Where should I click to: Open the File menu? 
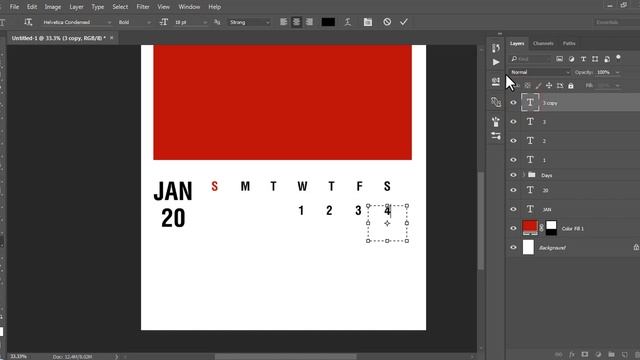[x=14, y=7]
